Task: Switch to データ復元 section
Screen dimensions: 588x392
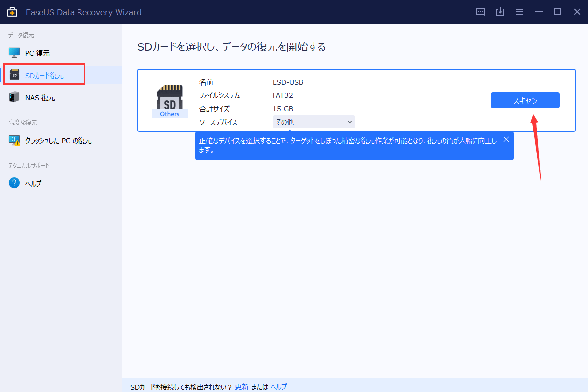Action: 20,35
